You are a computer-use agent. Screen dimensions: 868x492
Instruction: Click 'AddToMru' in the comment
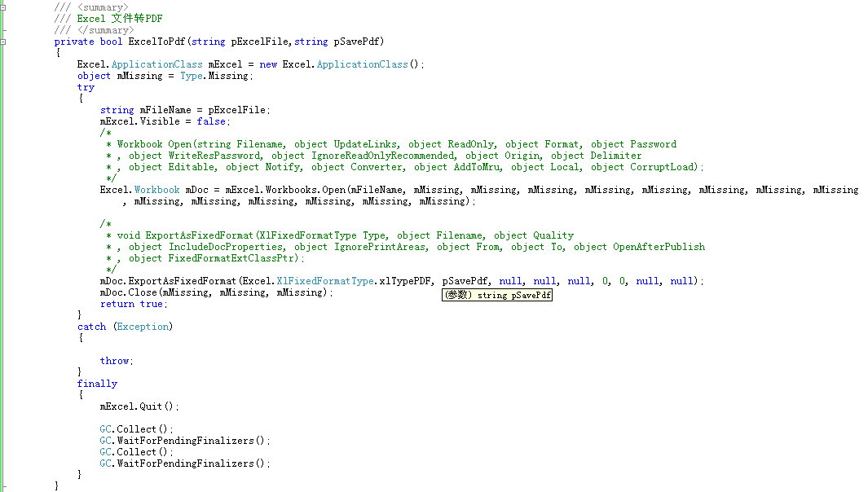tap(477, 167)
